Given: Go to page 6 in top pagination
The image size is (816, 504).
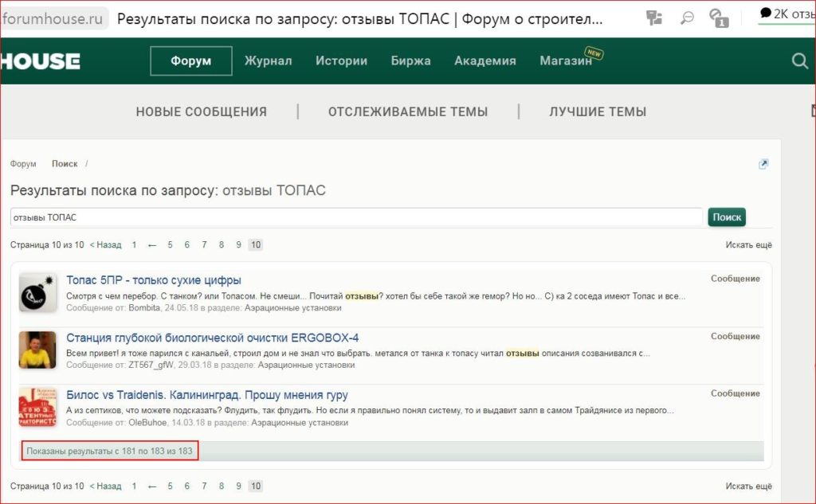Looking at the screenshot, I should pos(186,245).
